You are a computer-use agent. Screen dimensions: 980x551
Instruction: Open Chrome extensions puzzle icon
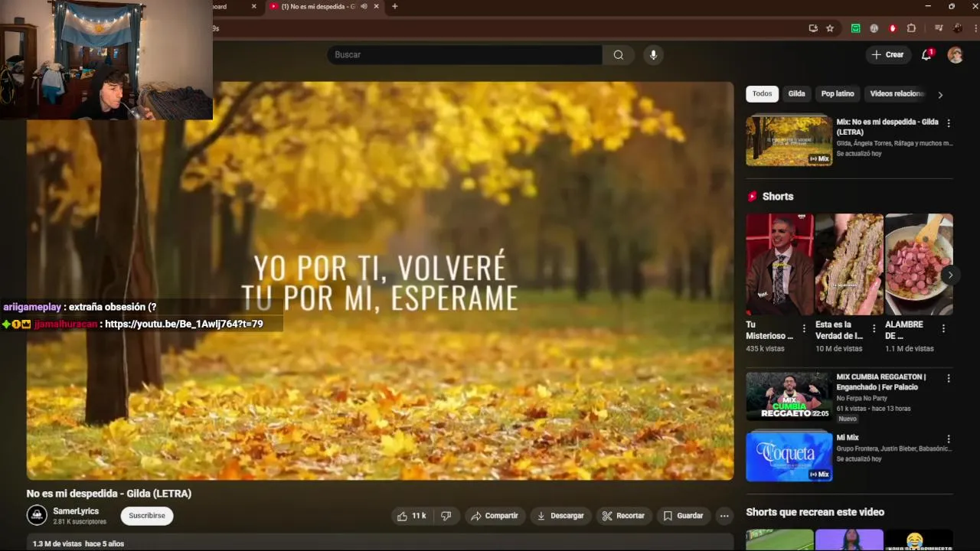(x=911, y=28)
